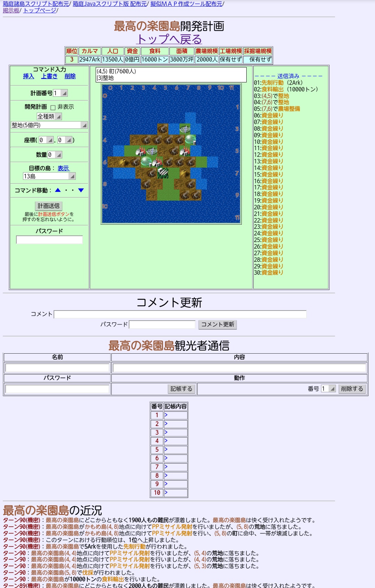Click the 農場規模 header cell

(x=207, y=51)
